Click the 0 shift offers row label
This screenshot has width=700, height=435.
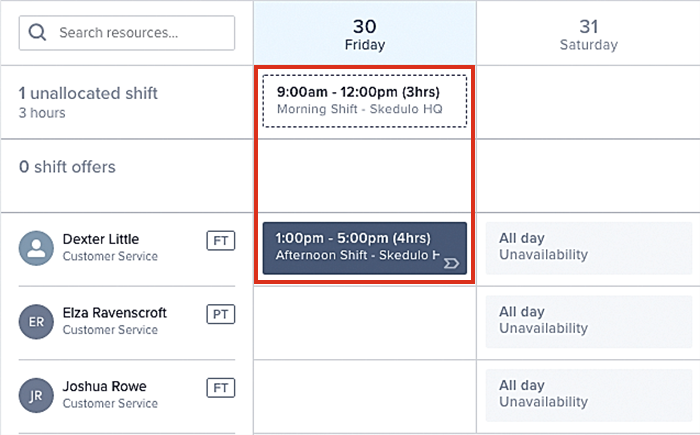(x=67, y=167)
